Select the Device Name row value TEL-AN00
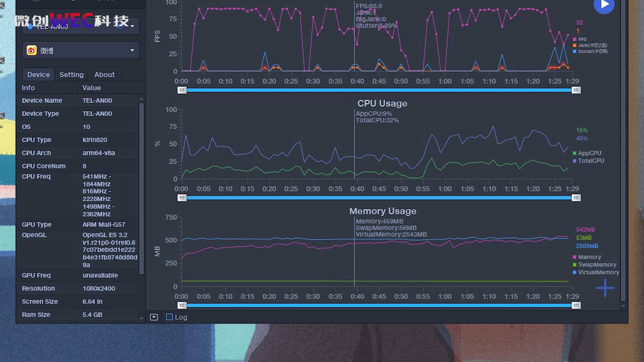Screen dimensions: 644x362 click(97, 101)
